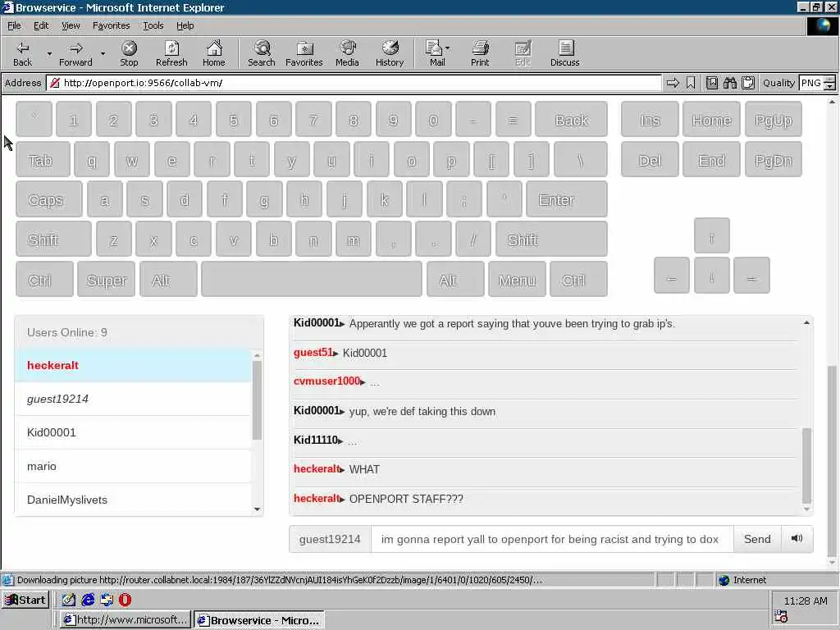
Task: Click the chat log scrollbar thumb
Action: (806, 465)
